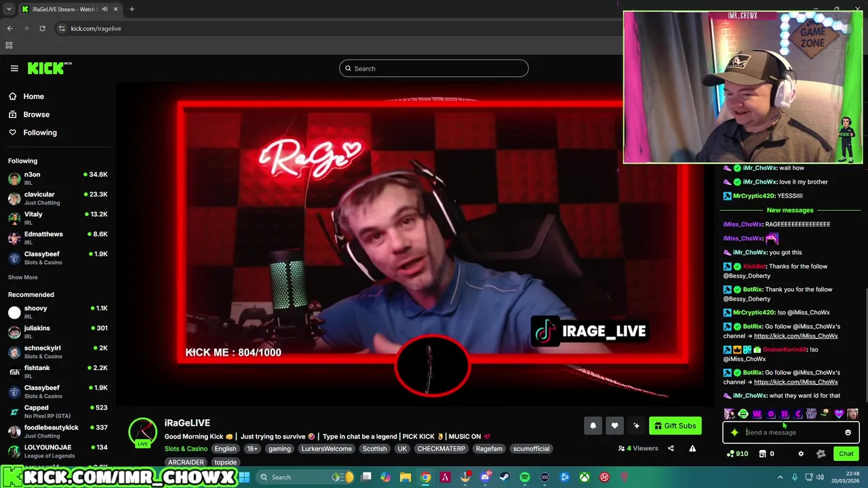Click the notification bell icon
868x488 pixels.
[593, 426]
